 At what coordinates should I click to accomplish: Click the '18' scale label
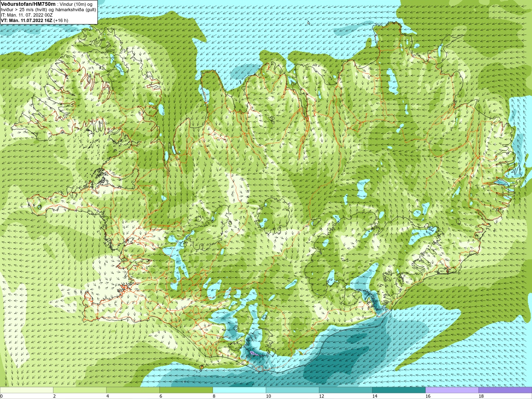click(x=481, y=396)
